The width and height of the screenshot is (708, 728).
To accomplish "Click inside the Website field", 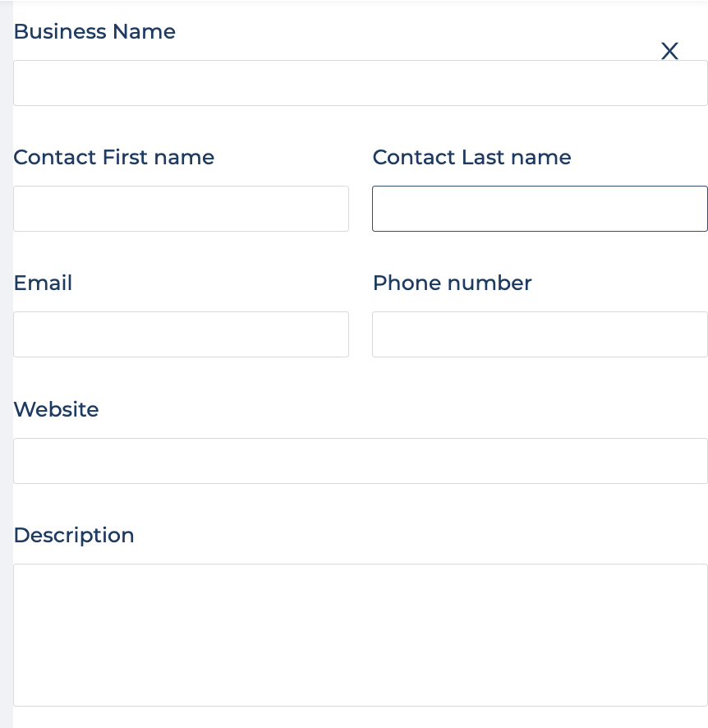I will 361,461.
